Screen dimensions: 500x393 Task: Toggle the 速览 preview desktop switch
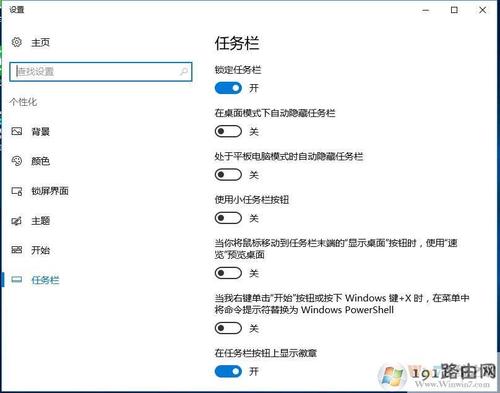228,273
